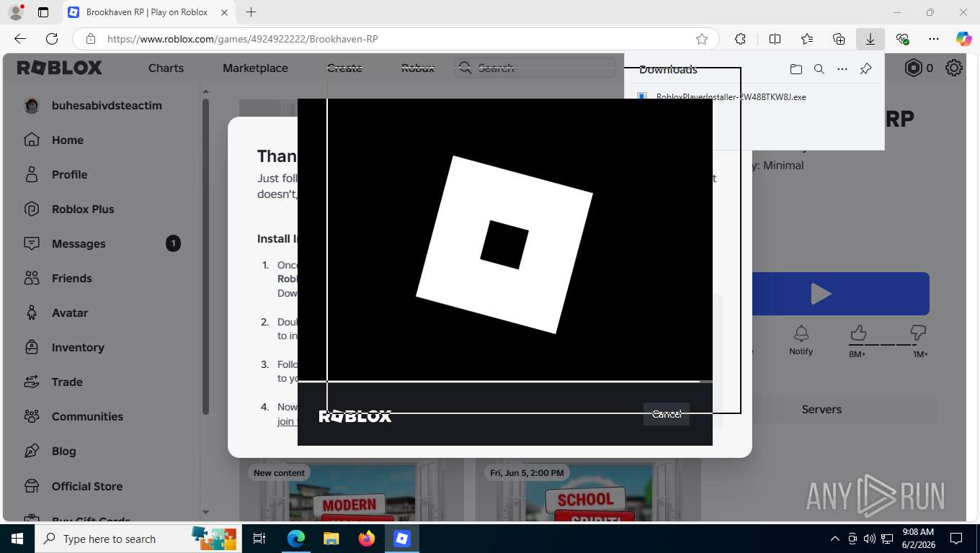This screenshot has width=980, height=553.
Task: Open File Explorer from taskbar
Action: 331,539
